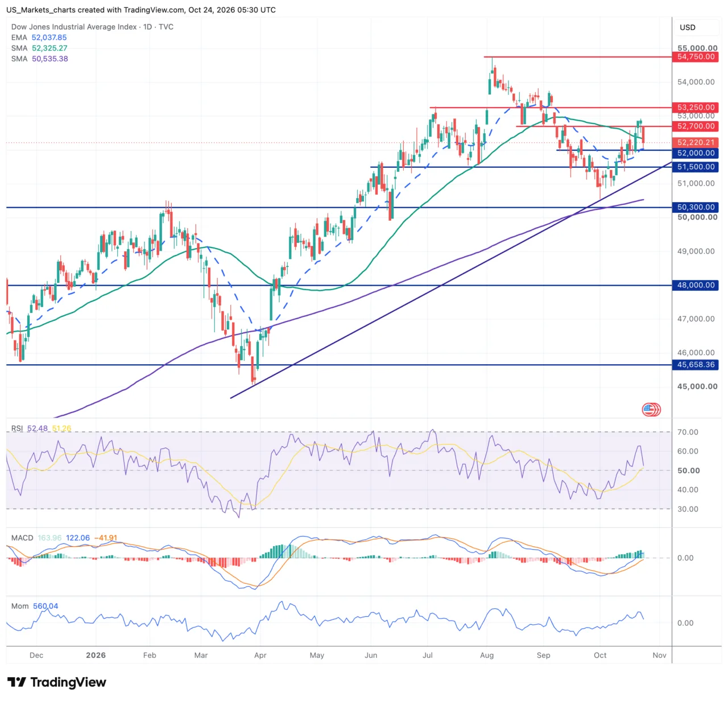
Task: Click the current price label 52,220.21
Action: click(x=696, y=142)
